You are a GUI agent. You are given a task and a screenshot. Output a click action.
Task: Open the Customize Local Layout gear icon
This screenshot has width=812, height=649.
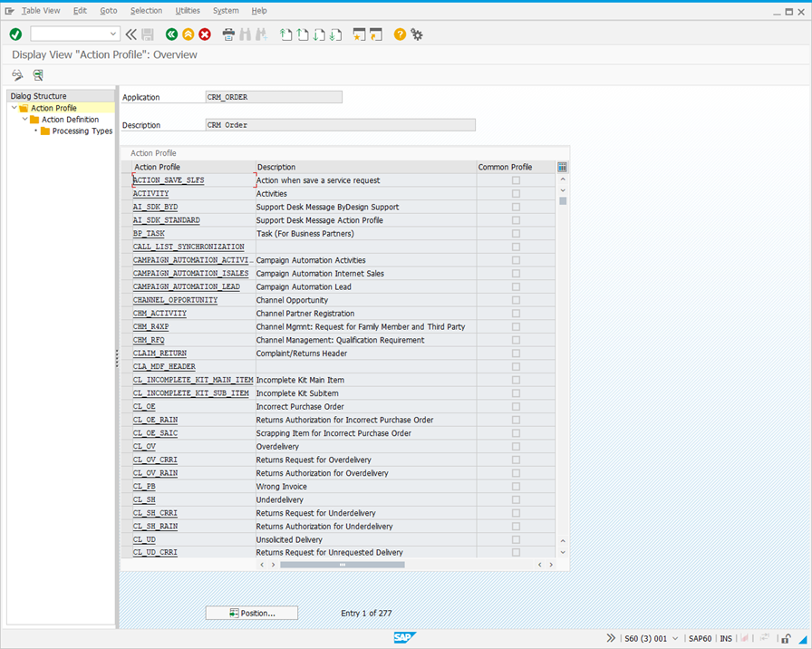(416, 34)
